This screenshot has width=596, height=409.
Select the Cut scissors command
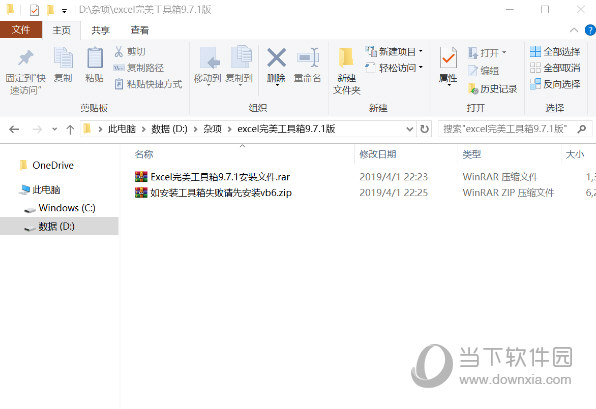[130, 51]
